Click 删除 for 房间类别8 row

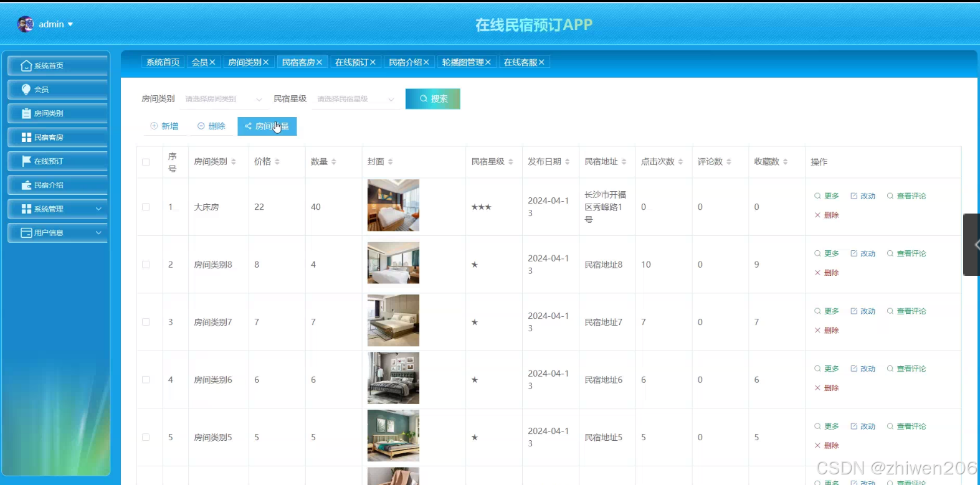click(827, 273)
